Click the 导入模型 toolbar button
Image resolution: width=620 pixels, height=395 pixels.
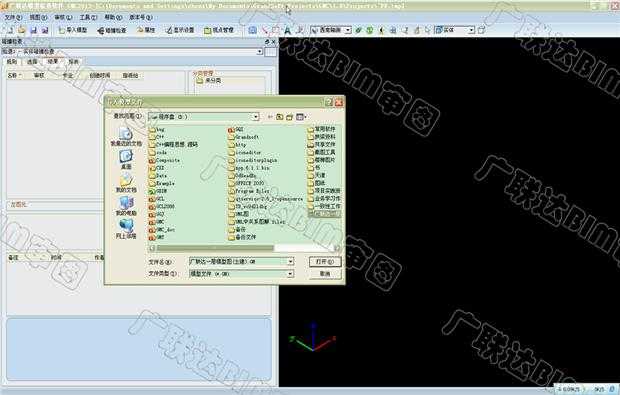click(x=73, y=30)
